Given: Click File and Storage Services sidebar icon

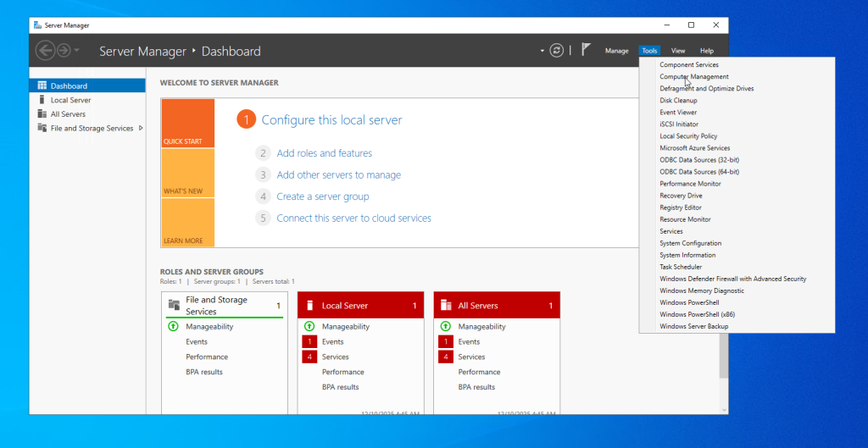Looking at the screenshot, I should point(42,128).
